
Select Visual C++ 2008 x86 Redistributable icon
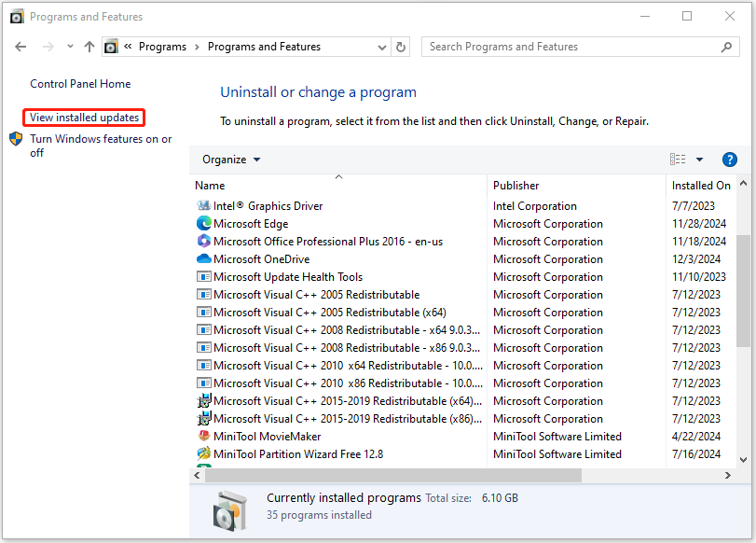tap(204, 347)
